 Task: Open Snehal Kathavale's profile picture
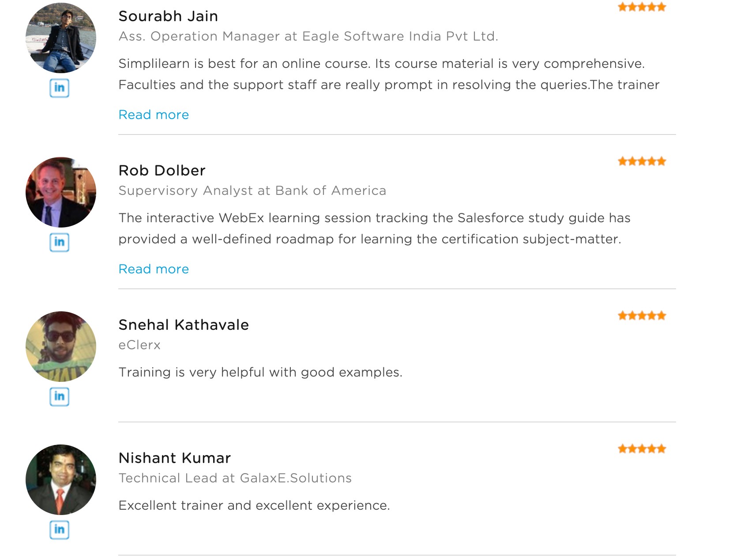[61, 347]
